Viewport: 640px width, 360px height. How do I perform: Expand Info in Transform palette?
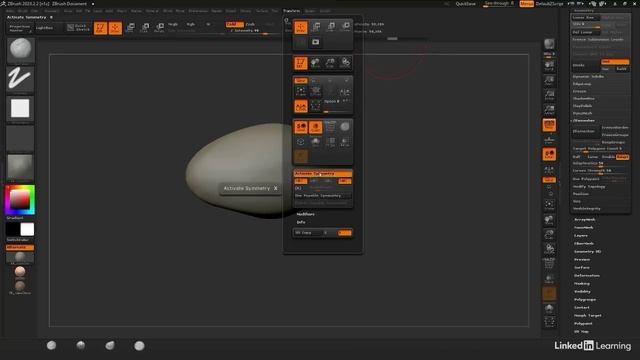(x=301, y=222)
